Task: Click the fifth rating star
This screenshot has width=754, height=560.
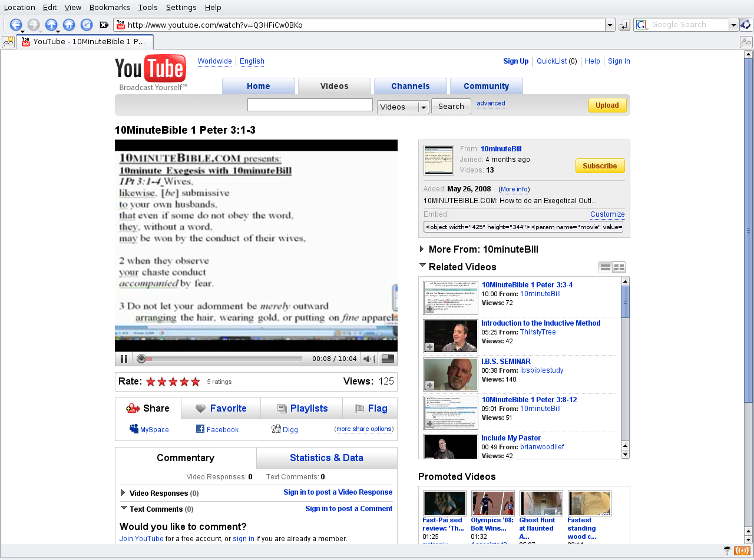Action: pyautogui.click(x=196, y=382)
